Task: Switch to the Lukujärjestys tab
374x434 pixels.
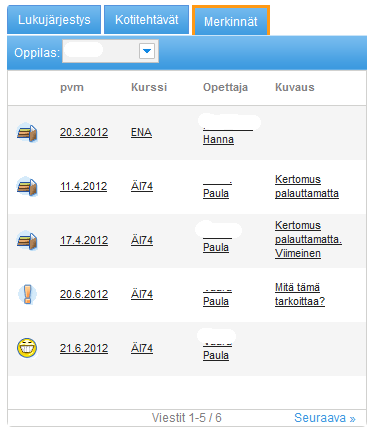Action: pyautogui.click(x=54, y=20)
